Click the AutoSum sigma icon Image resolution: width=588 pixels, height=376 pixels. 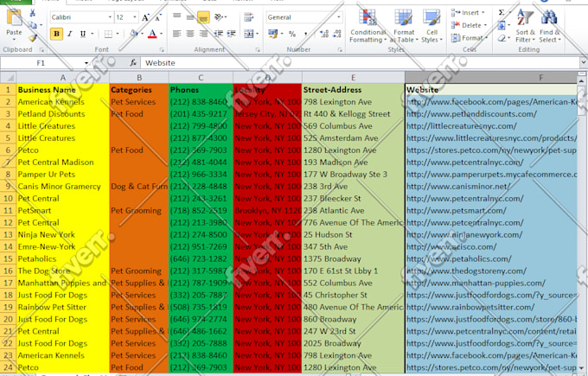pyautogui.click(x=502, y=13)
